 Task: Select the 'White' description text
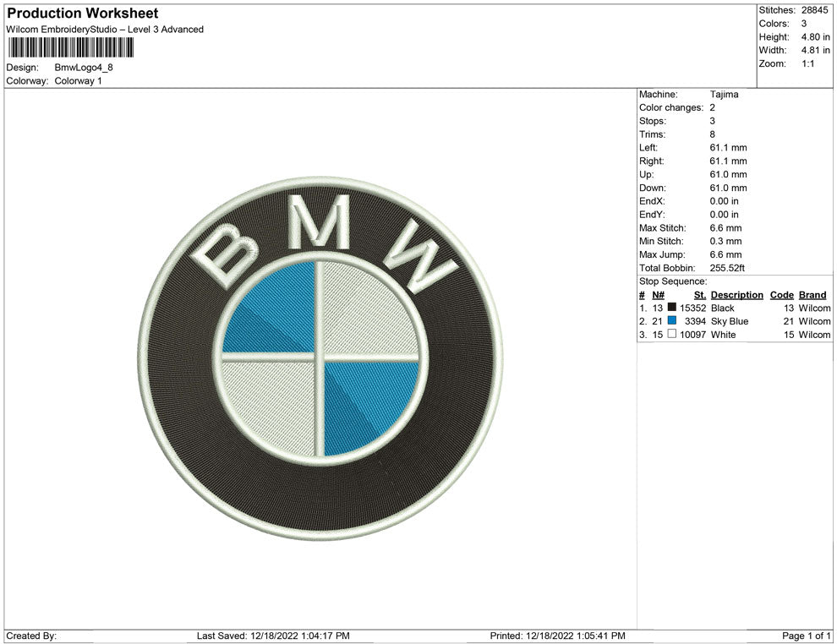(724, 335)
